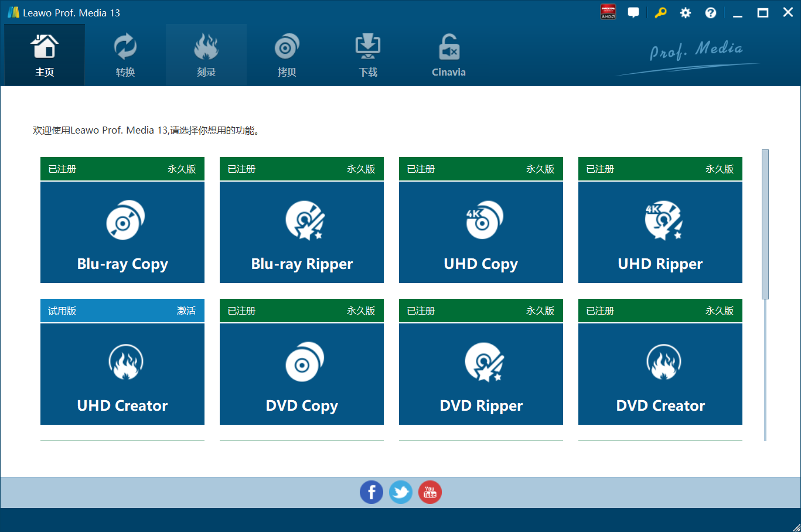
Task: Click the Leawo app logo in title bar
Action: coord(13,12)
